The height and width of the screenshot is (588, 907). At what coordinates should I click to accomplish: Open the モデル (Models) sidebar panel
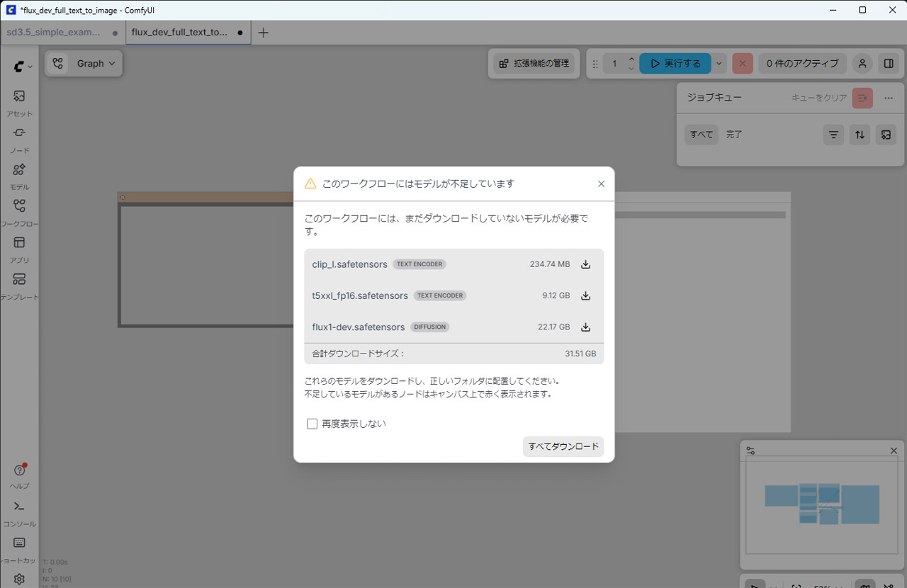point(19,176)
